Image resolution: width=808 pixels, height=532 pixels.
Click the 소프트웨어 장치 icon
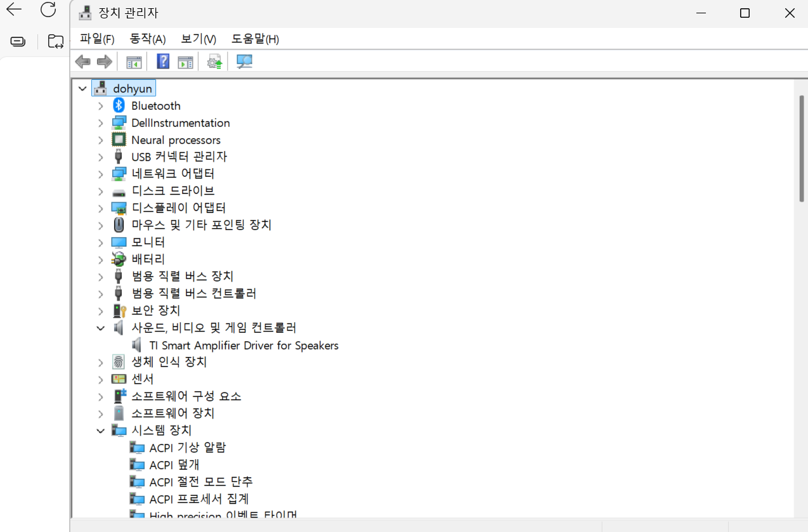[x=119, y=413]
